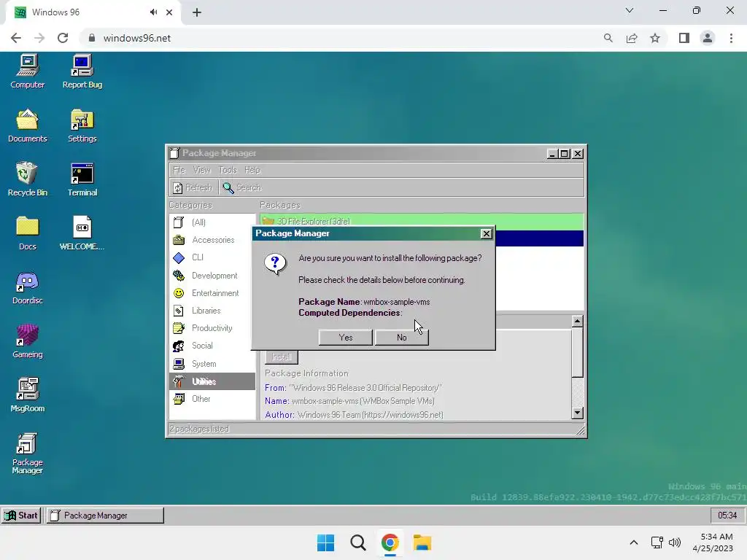Select the (All) category
747x560 pixels.
coord(212,222)
